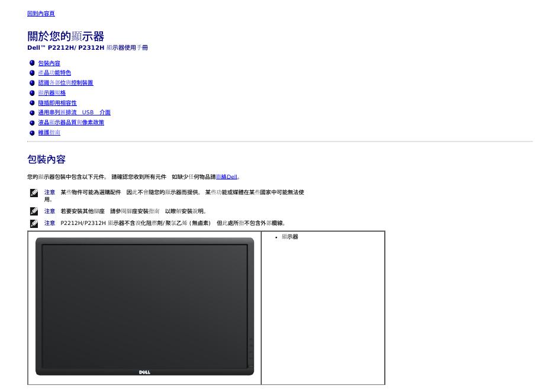This screenshot has height=392, width=554.
Task: Click the Dell P2212H/ P2312H manual subtitle
Action: (88, 48)
